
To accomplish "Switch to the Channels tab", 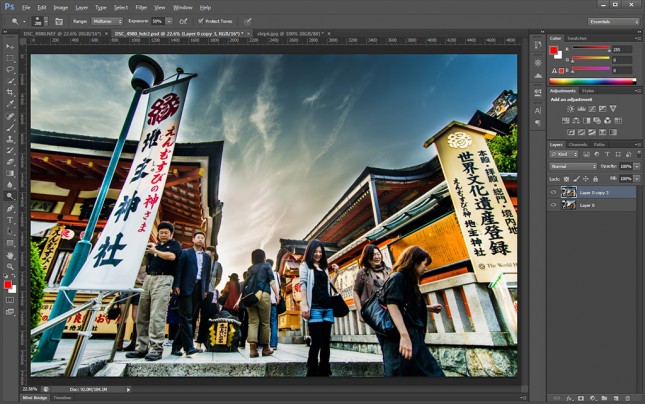I will 578,144.
